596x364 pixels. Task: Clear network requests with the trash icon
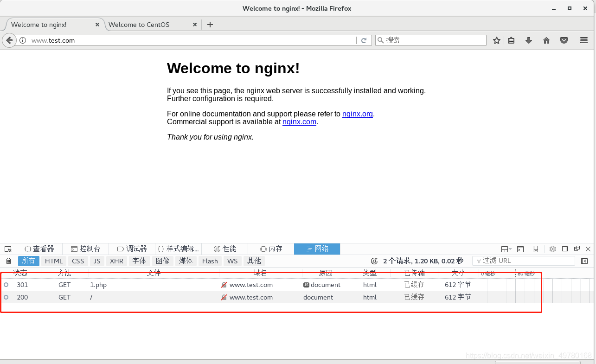pyautogui.click(x=8, y=261)
